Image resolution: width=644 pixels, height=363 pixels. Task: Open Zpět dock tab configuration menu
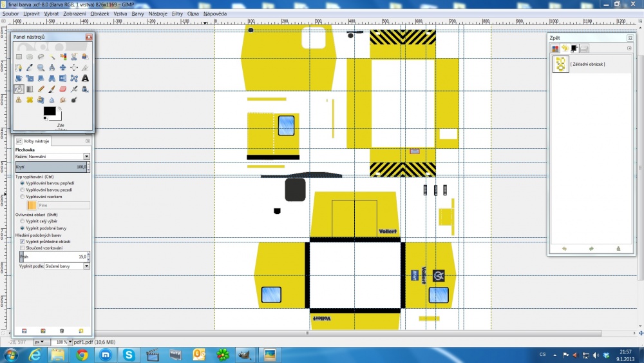point(629,48)
